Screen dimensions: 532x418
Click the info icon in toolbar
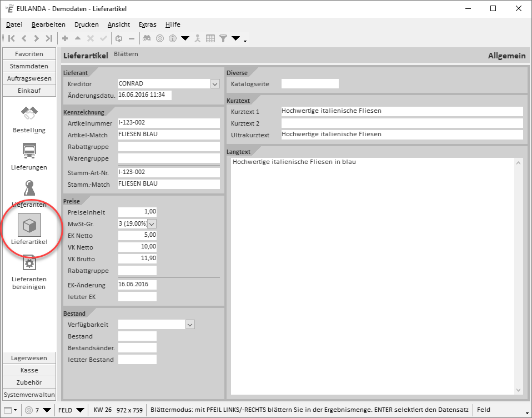coord(173,38)
